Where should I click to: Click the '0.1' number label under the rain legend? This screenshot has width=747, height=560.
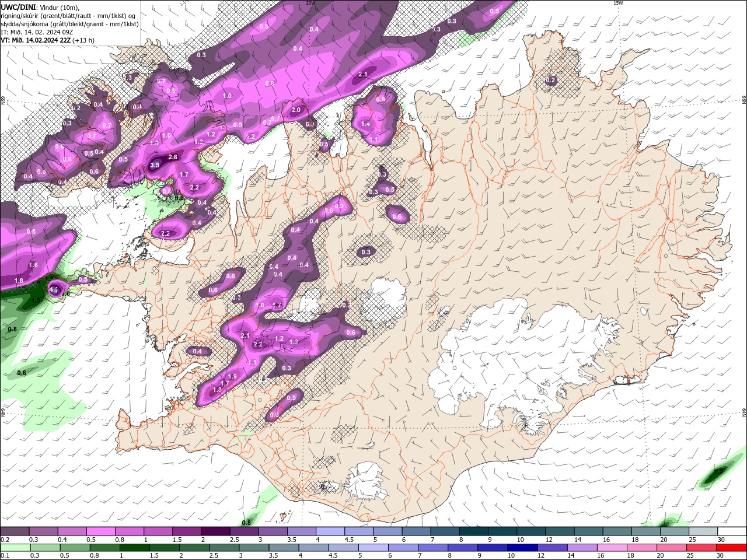5,556
